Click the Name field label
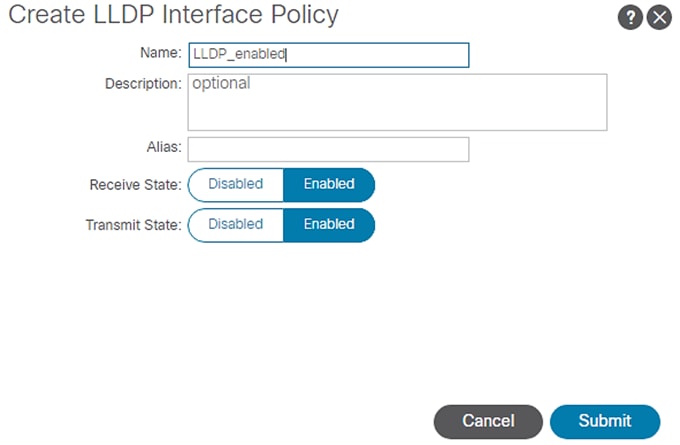Viewport: 680px width, 445px height. coord(160,54)
